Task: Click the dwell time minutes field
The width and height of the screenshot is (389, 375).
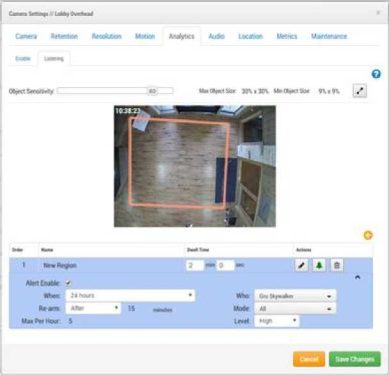Action: pos(195,265)
